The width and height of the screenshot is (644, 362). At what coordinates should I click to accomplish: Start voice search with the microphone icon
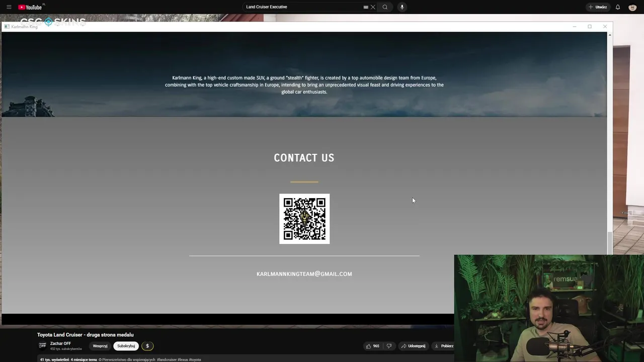401,7
